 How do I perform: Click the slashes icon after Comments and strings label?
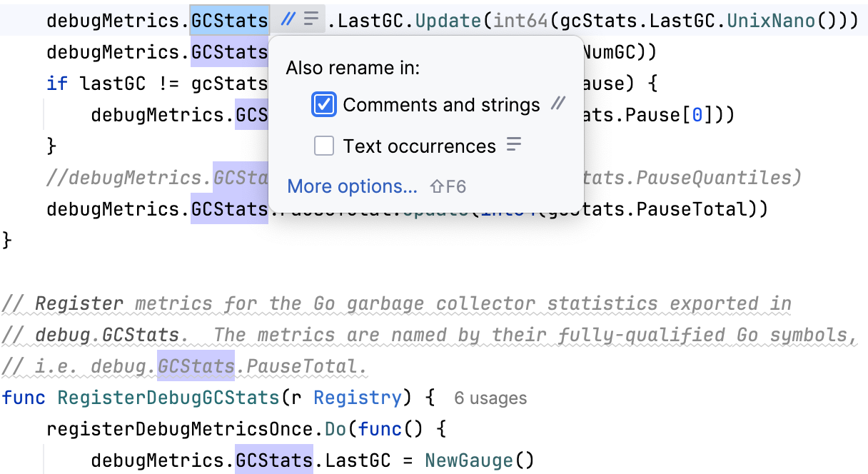pos(557,104)
